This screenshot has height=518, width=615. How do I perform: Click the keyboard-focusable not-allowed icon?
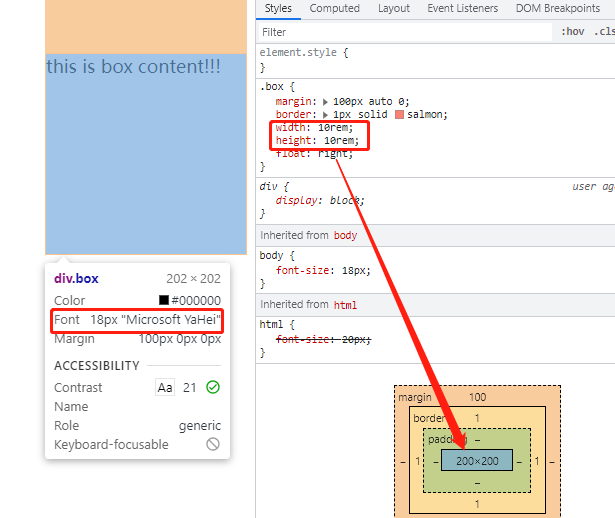213,444
